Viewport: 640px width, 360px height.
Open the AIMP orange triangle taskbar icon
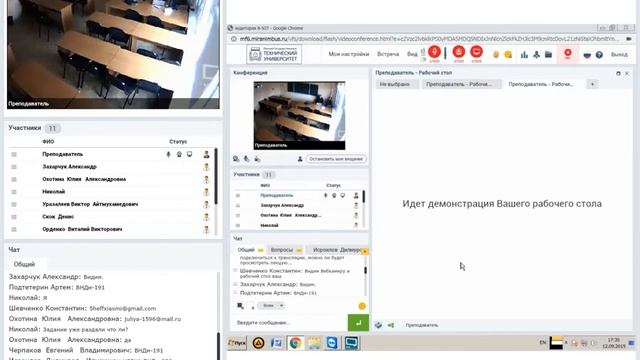(258, 343)
